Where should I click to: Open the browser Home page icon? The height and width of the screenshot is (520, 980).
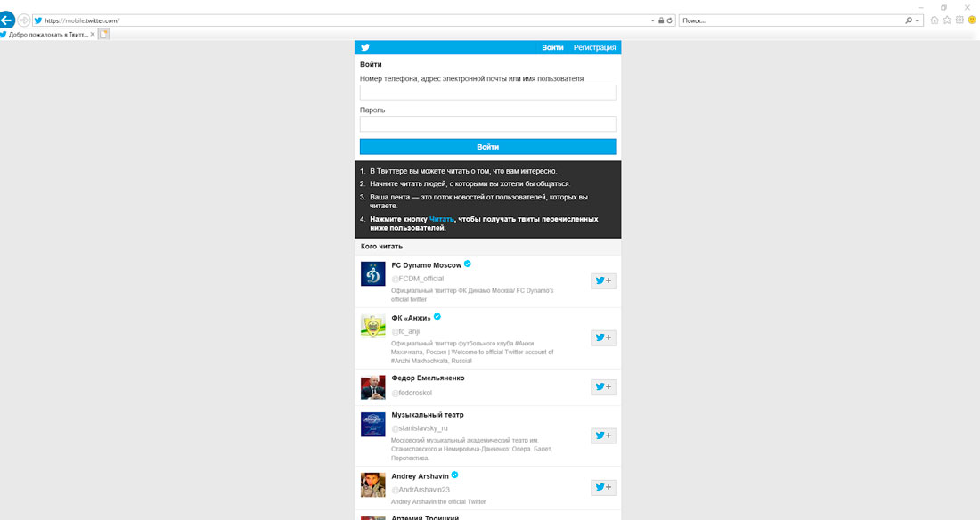pyautogui.click(x=932, y=18)
